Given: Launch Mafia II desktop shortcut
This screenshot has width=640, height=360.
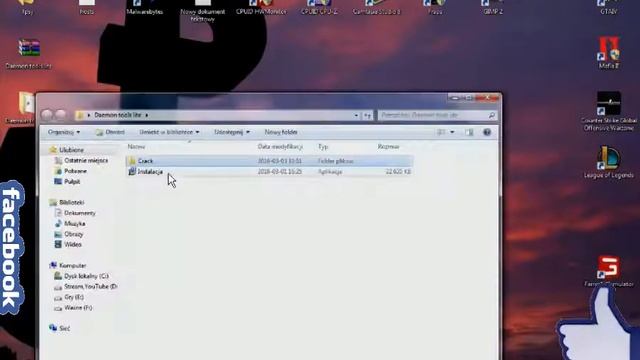Looking at the screenshot, I should [x=609, y=53].
